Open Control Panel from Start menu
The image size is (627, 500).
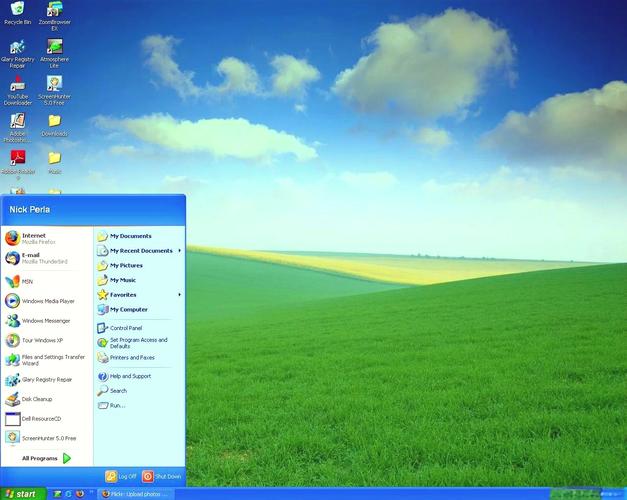click(x=125, y=328)
